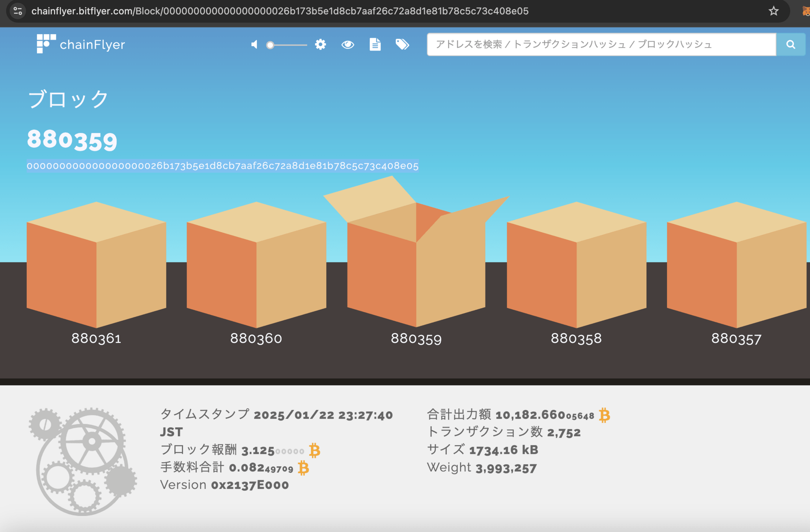Toggle the eye visibility icon
The width and height of the screenshot is (810, 532).
[347, 45]
